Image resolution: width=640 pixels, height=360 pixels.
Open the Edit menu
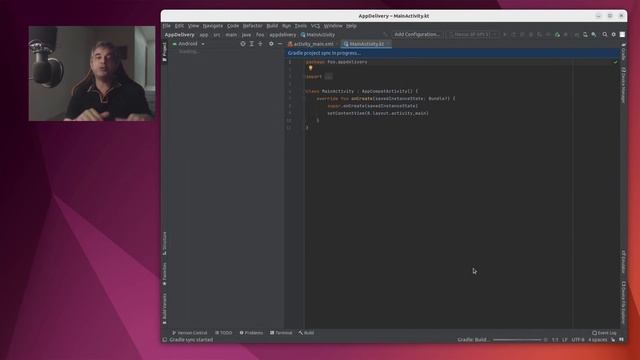tap(179, 26)
